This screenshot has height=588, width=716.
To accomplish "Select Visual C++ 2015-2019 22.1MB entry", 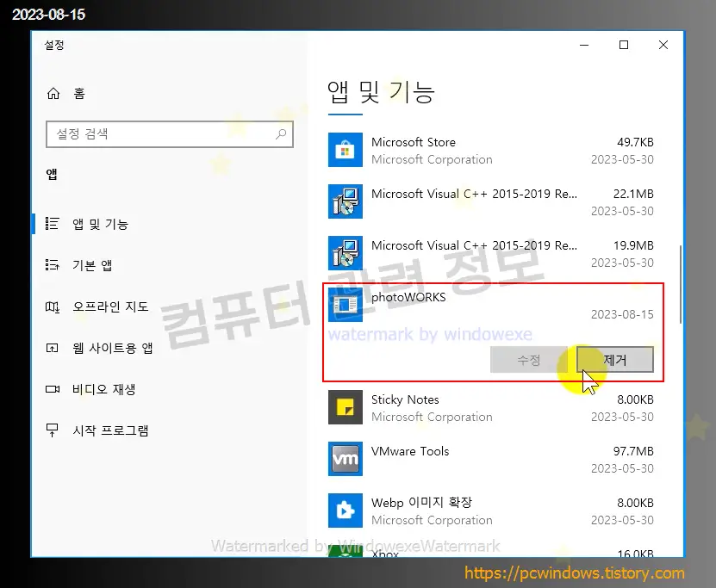I will pos(474,194).
